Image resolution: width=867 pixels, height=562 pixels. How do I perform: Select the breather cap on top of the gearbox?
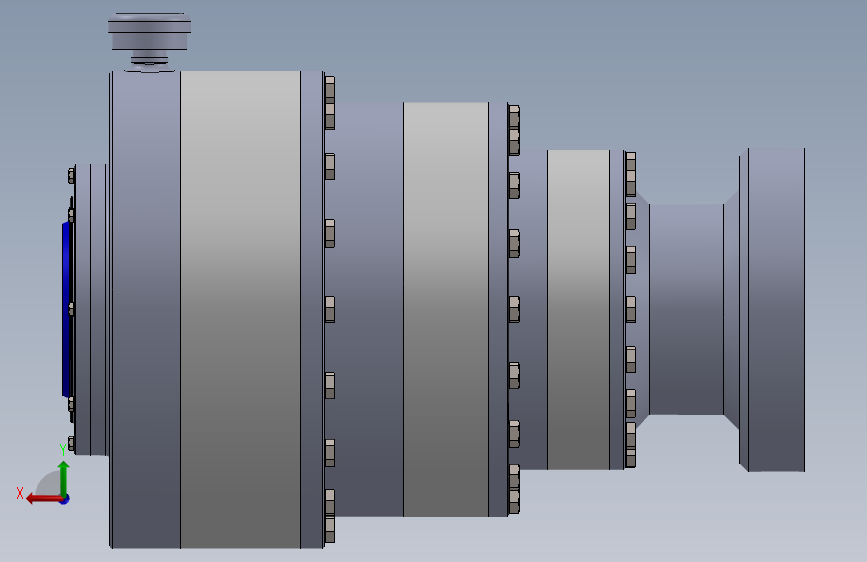tap(149, 32)
